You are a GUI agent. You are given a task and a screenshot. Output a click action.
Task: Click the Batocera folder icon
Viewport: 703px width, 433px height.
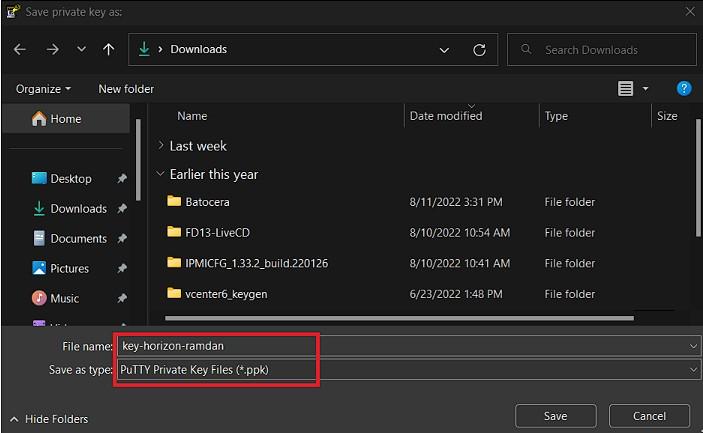coord(174,201)
